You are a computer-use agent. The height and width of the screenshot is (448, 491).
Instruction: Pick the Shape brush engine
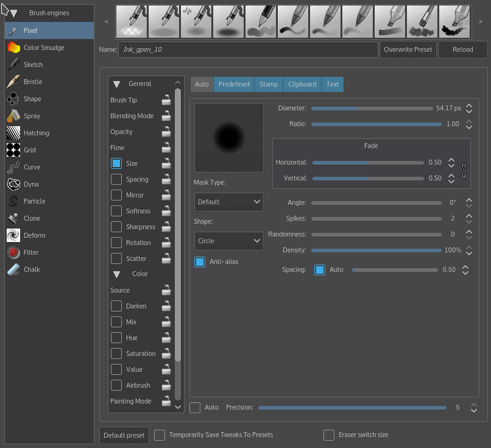[49, 99]
